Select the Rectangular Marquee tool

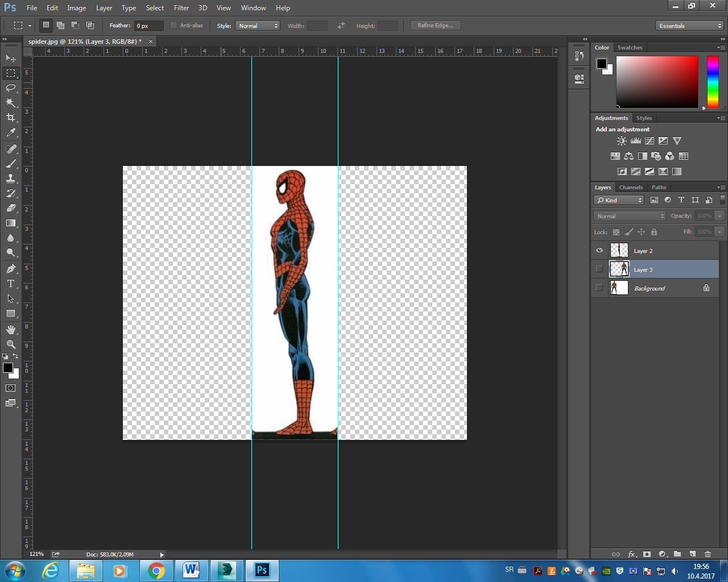coord(11,73)
